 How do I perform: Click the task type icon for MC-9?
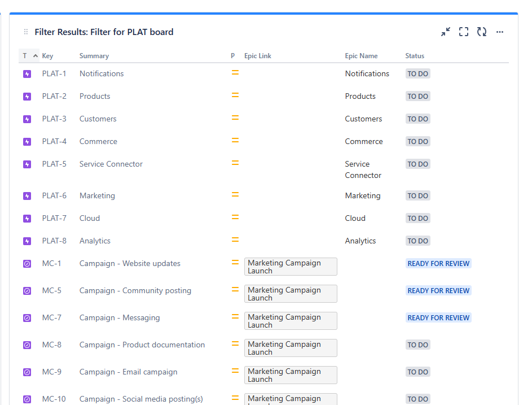[27, 372]
